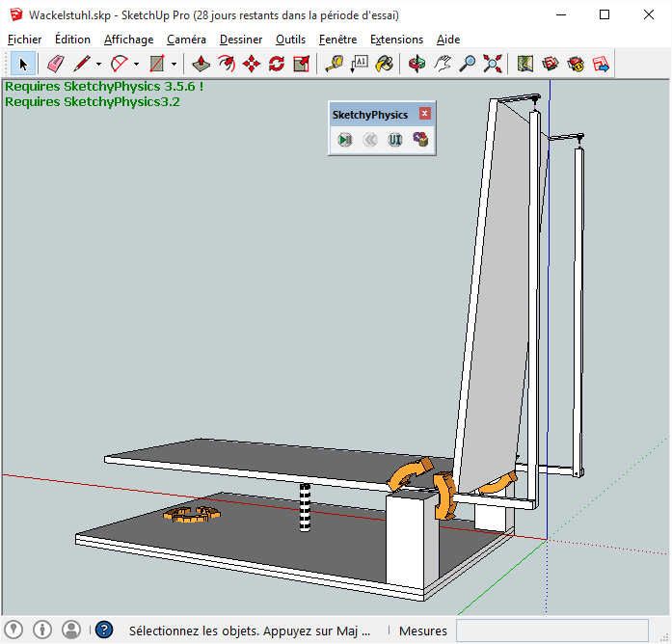Start the SketchyPhysics play/pause simulation
The width and height of the screenshot is (672, 644).
345,140
